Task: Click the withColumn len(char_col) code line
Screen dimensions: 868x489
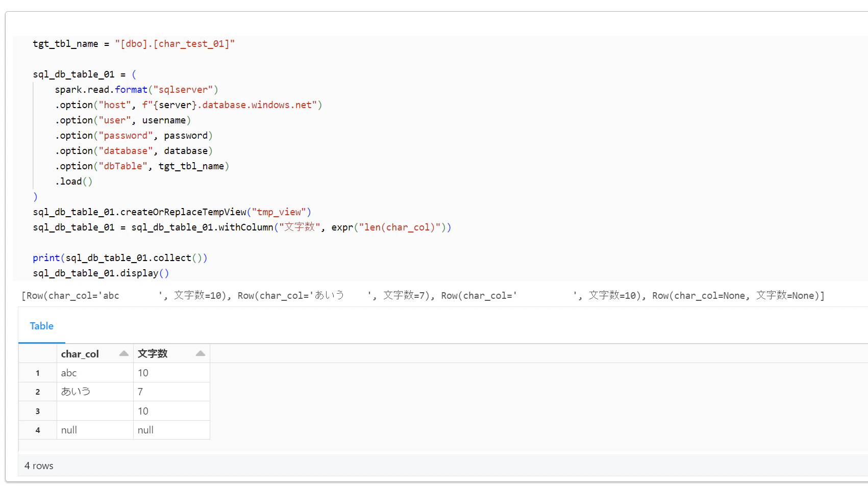Action: (242, 227)
